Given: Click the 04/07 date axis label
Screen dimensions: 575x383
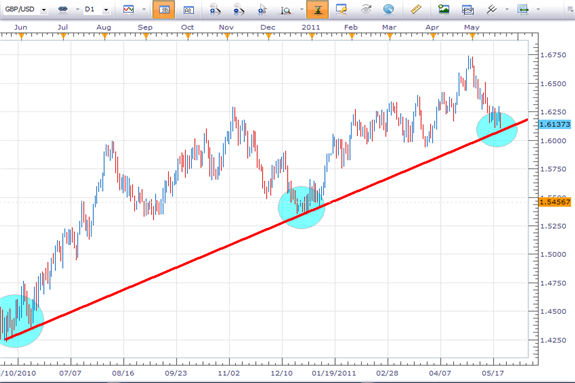Looking at the screenshot, I should 440,373.
